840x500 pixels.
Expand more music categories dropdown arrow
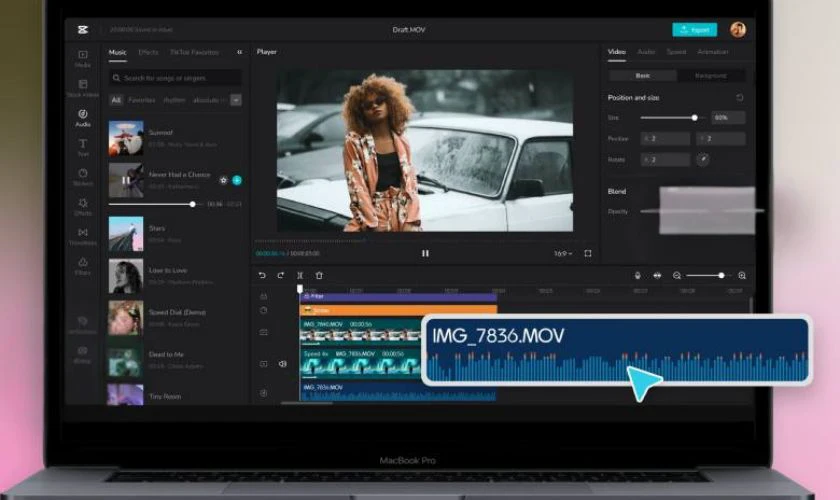tap(236, 100)
